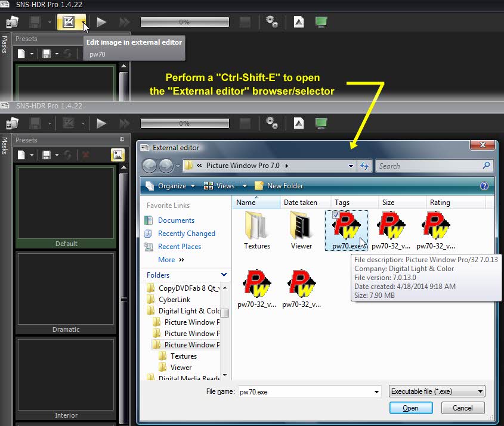Image resolution: width=504 pixels, height=426 pixels.
Task: Click the play button in lower SNS-HDR toolbar
Action: tap(101, 123)
